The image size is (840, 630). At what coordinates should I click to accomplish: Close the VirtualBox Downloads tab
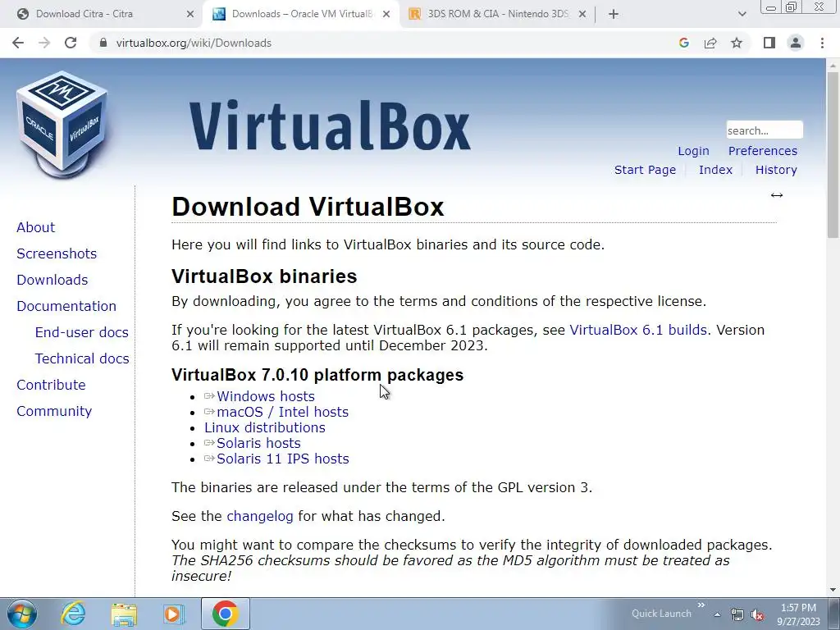coord(386,14)
